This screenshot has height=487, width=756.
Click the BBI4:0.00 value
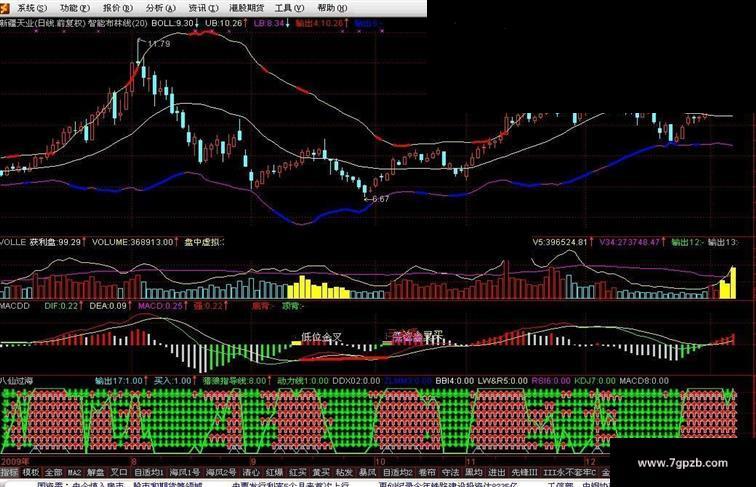coord(455,381)
